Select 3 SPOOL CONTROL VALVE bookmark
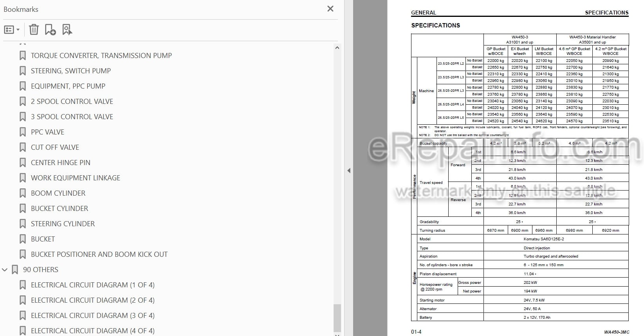This screenshot has height=336, width=644. pos(72,117)
